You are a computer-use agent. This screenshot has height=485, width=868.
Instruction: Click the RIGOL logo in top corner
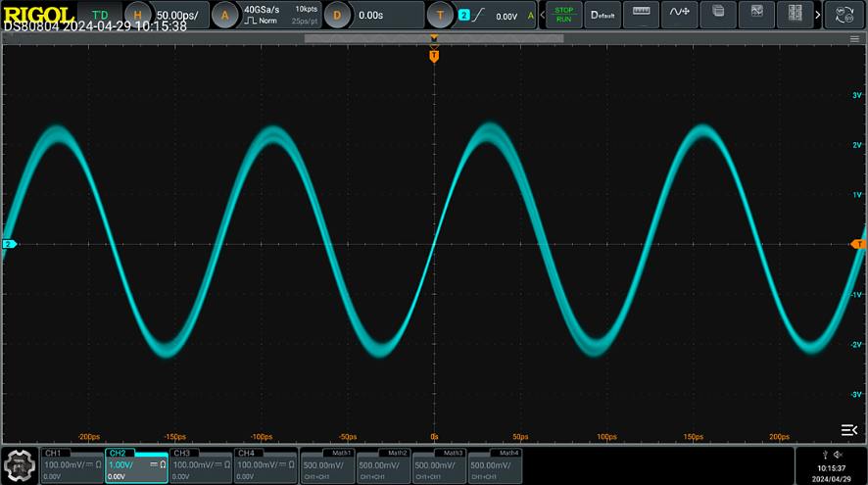[38, 15]
